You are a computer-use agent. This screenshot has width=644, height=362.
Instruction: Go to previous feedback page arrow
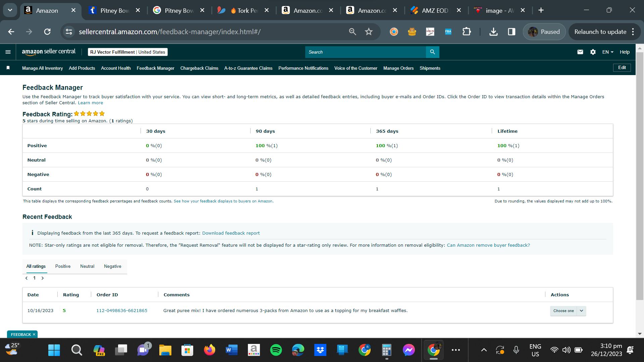26,278
